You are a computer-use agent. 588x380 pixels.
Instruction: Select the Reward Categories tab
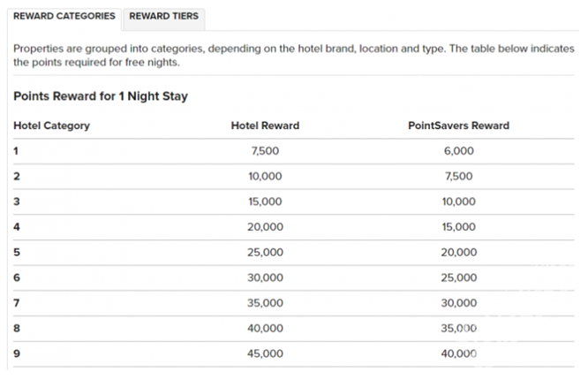64,16
